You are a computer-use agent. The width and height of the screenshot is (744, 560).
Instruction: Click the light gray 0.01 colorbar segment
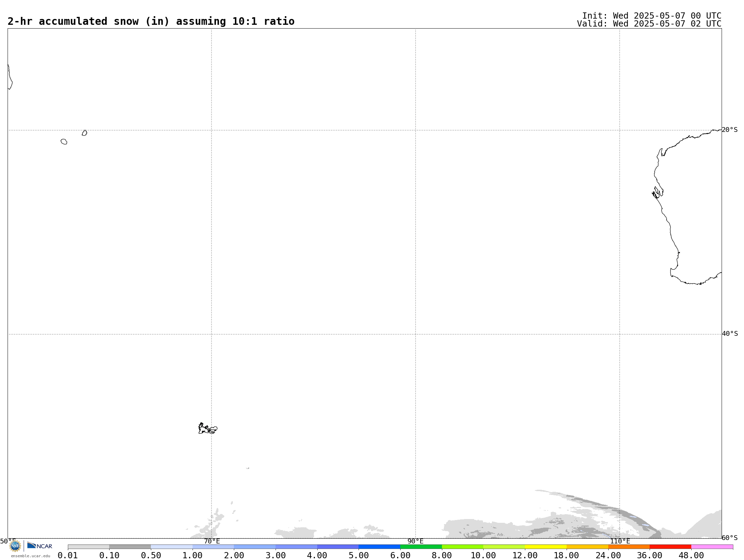pos(89,547)
